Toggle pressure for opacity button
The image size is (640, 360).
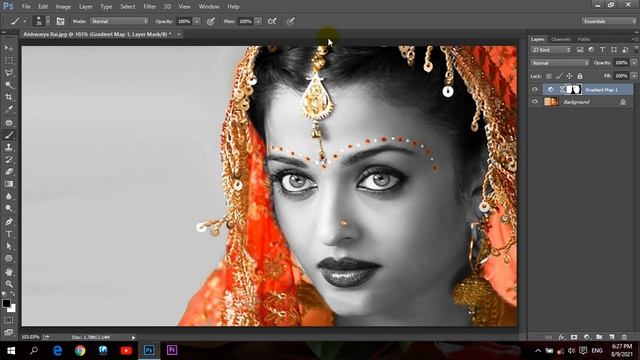click(211, 21)
